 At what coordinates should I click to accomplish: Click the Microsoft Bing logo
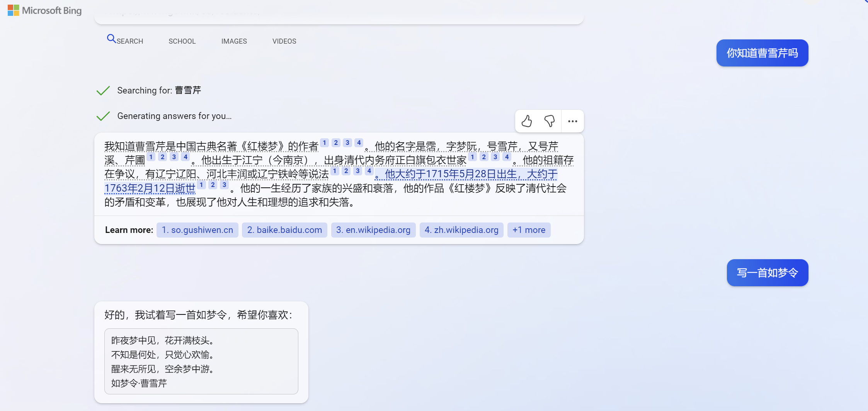click(x=44, y=10)
